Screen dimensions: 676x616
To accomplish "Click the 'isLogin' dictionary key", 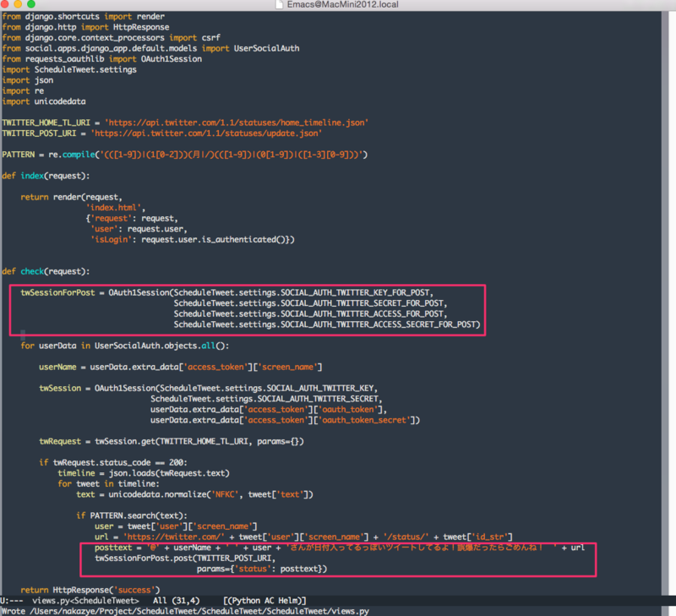I will 112,239.
